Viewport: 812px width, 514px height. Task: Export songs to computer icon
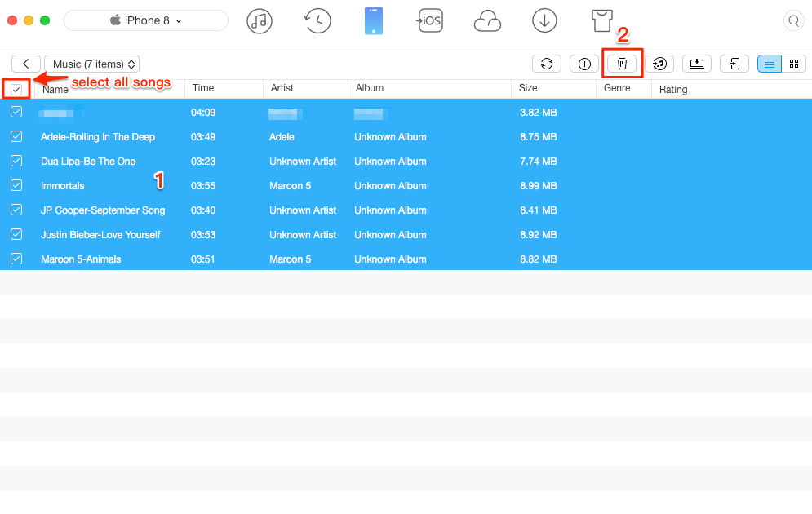(697, 64)
